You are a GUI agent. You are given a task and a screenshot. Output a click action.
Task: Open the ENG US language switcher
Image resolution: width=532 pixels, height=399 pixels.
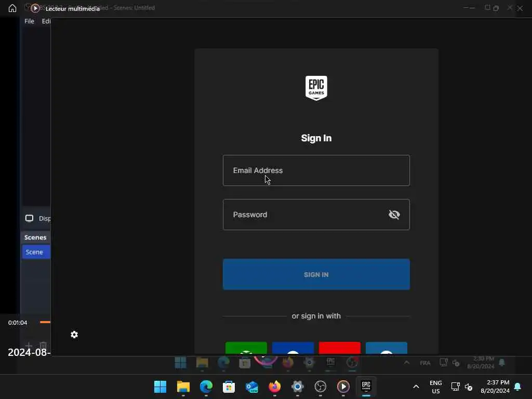pos(436,387)
